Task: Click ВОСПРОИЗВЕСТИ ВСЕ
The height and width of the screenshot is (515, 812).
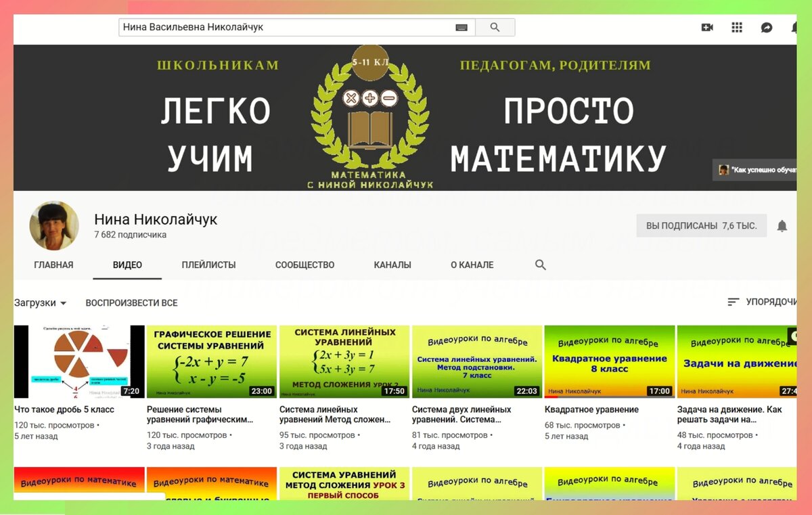Action: click(x=131, y=303)
